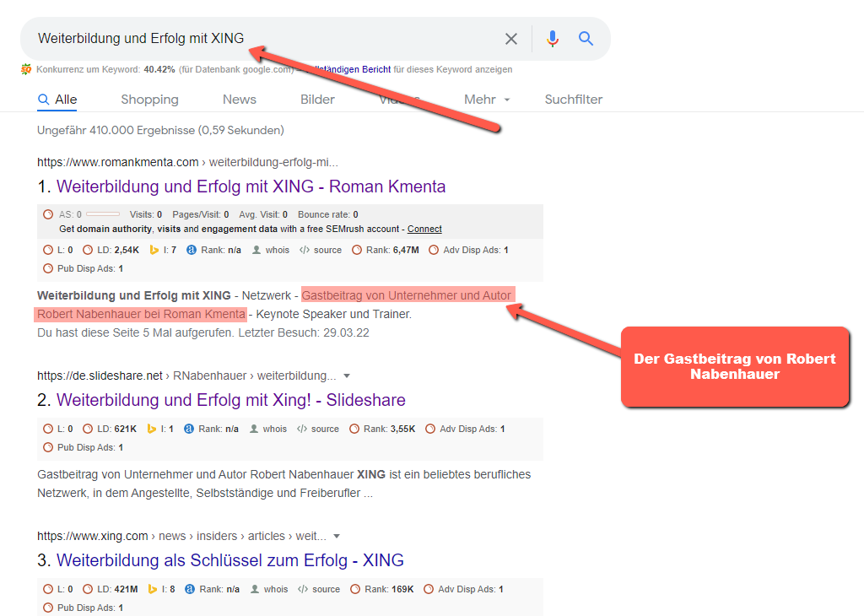The height and width of the screenshot is (616, 864).
Task: Open whois info in the Slideshare result bar
Action: click(x=267, y=429)
